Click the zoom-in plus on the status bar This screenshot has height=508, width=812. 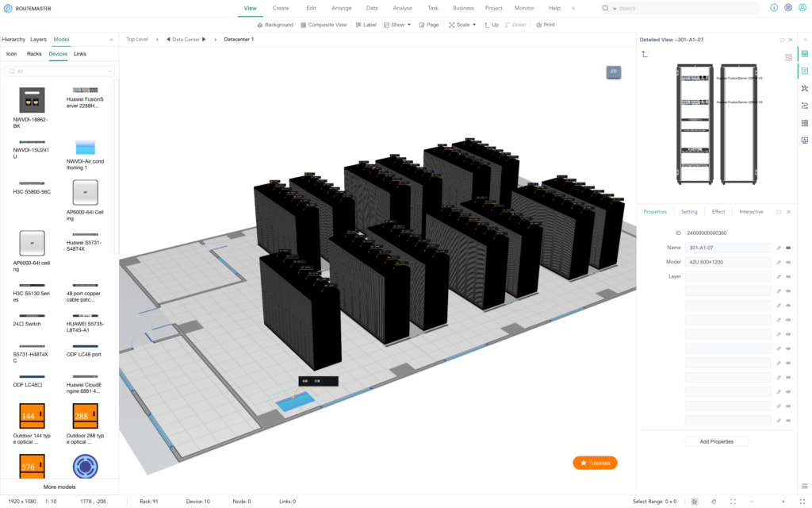coord(783,502)
